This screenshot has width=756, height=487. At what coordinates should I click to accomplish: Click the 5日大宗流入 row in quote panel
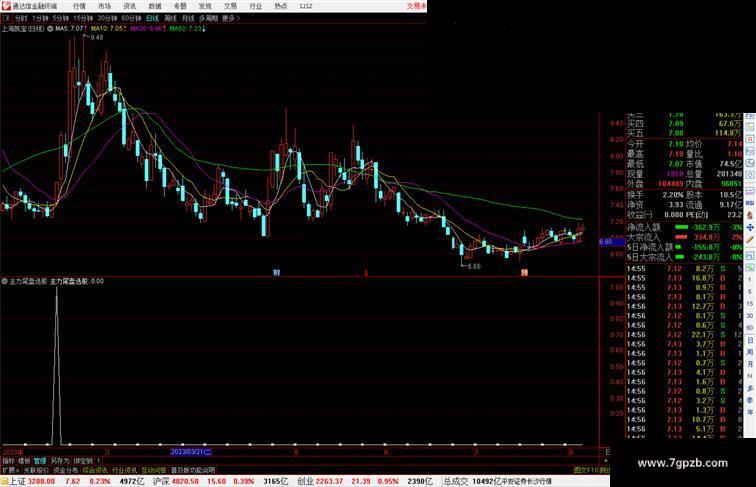click(685, 257)
